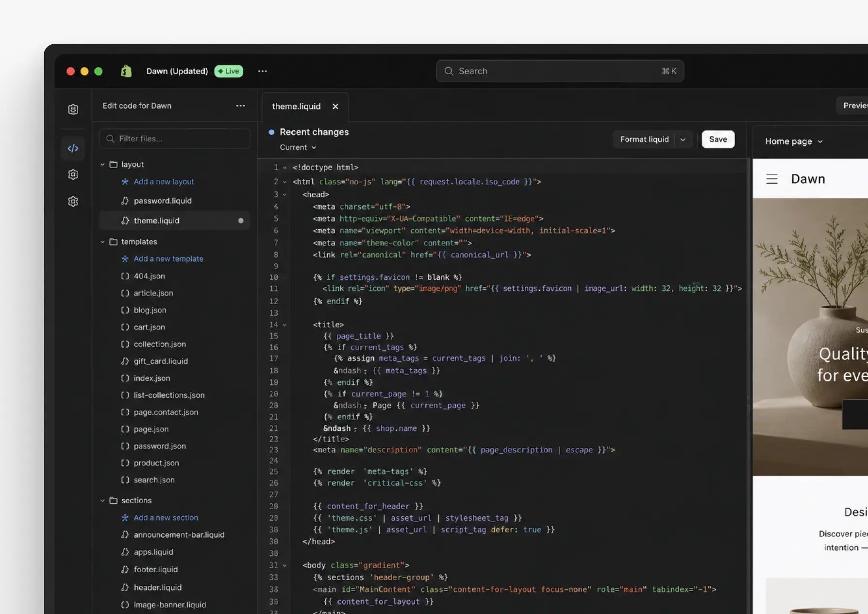The width and height of the screenshot is (868, 614).
Task: Open page.contact.json template
Action: [x=166, y=412]
